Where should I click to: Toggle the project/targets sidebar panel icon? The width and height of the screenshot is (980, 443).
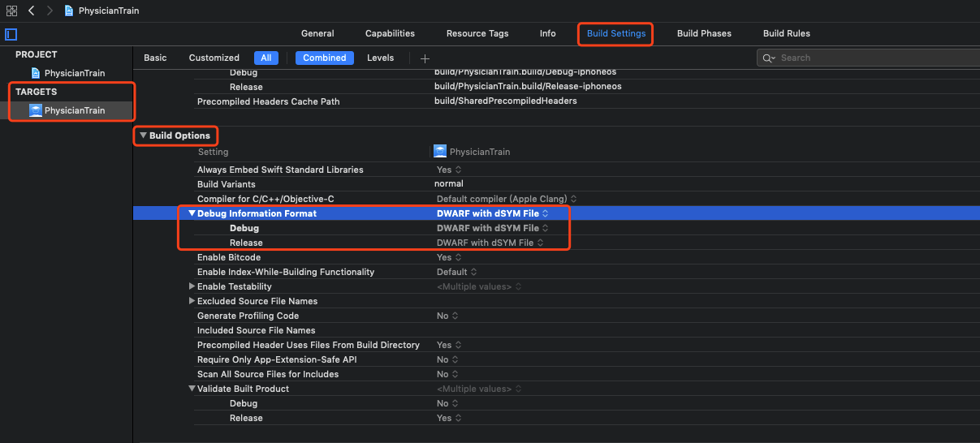(x=11, y=34)
